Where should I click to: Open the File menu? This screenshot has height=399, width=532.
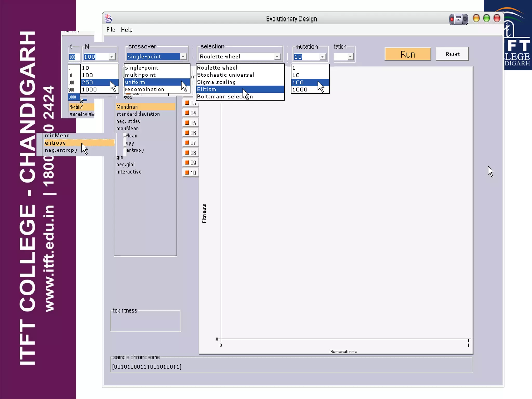point(111,30)
